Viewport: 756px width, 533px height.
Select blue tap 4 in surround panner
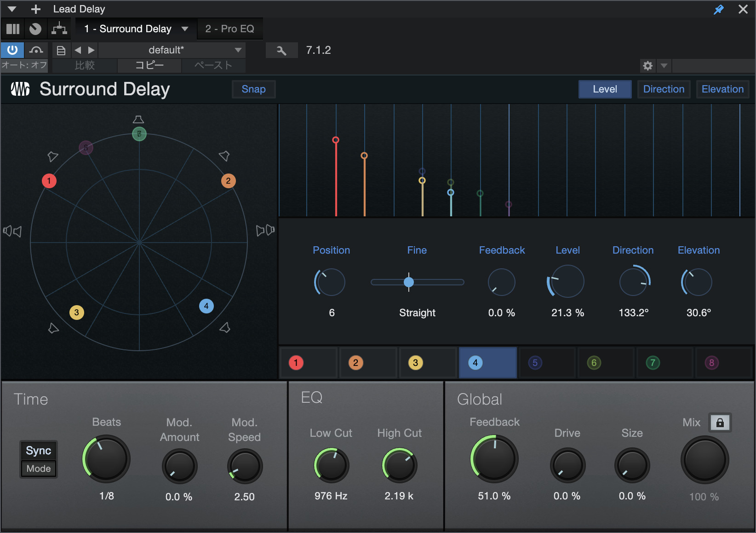pyautogui.click(x=206, y=306)
